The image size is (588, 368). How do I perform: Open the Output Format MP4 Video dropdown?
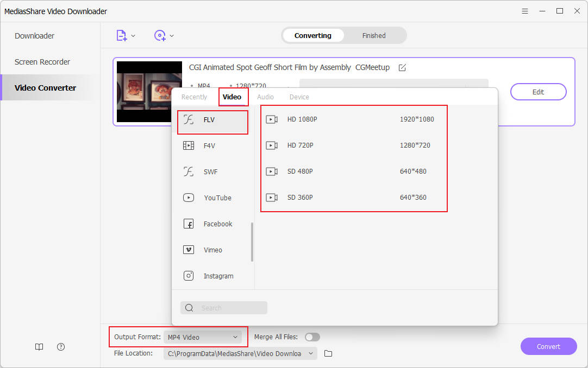coord(203,337)
